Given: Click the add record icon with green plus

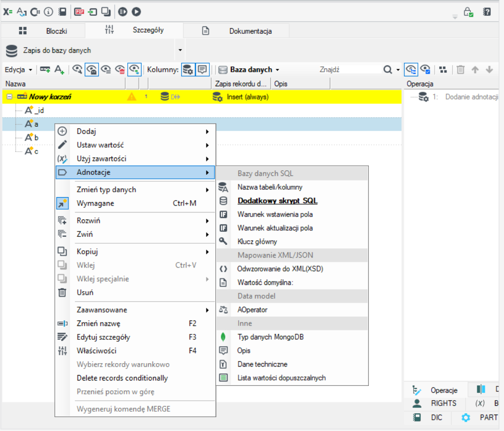Looking at the screenshot, I should (x=45, y=69).
